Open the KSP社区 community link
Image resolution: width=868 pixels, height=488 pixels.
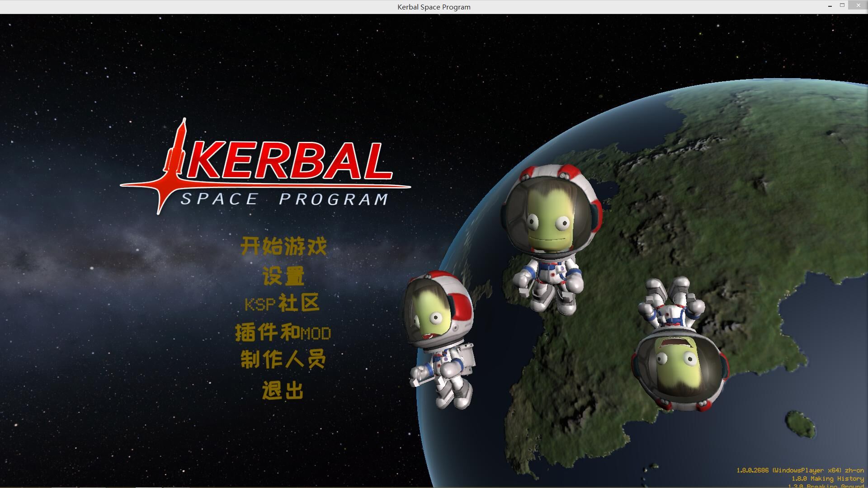(x=283, y=303)
